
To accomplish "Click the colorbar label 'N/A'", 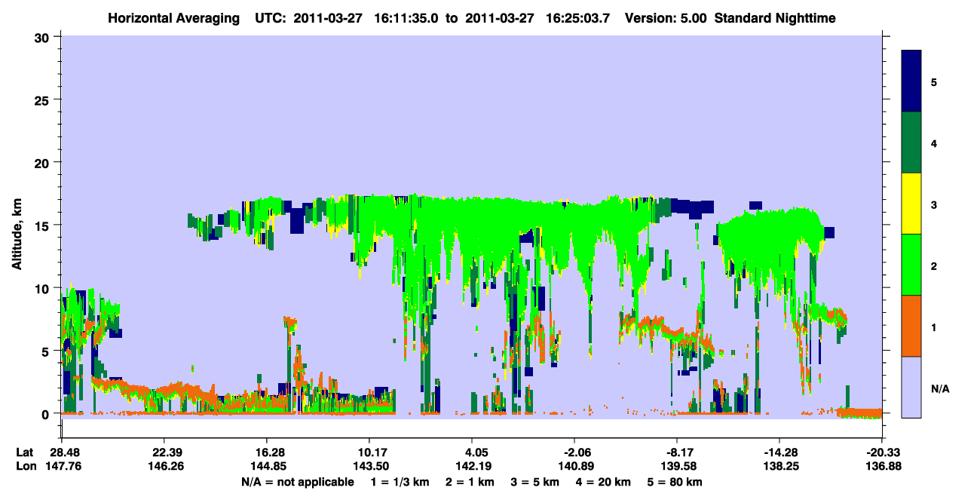I will [x=939, y=388].
